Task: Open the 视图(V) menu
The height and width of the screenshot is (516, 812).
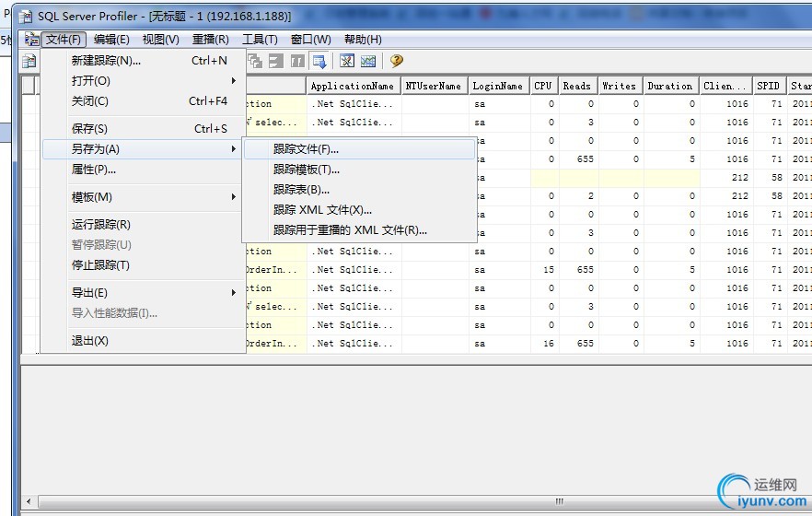Action: (160, 40)
